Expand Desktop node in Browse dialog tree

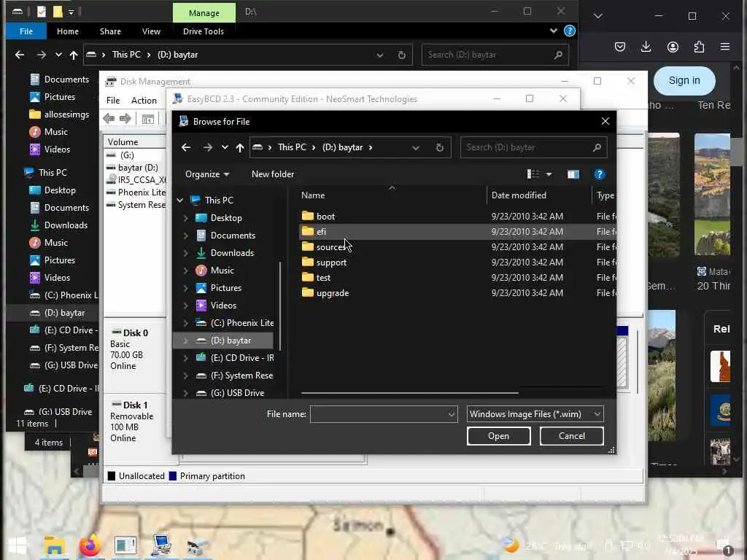coord(186,218)
